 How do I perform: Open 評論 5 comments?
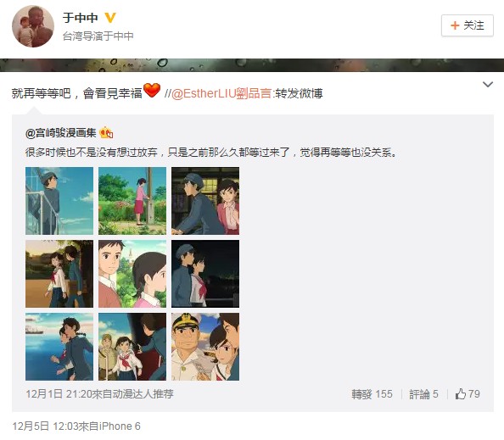[423, 394]
